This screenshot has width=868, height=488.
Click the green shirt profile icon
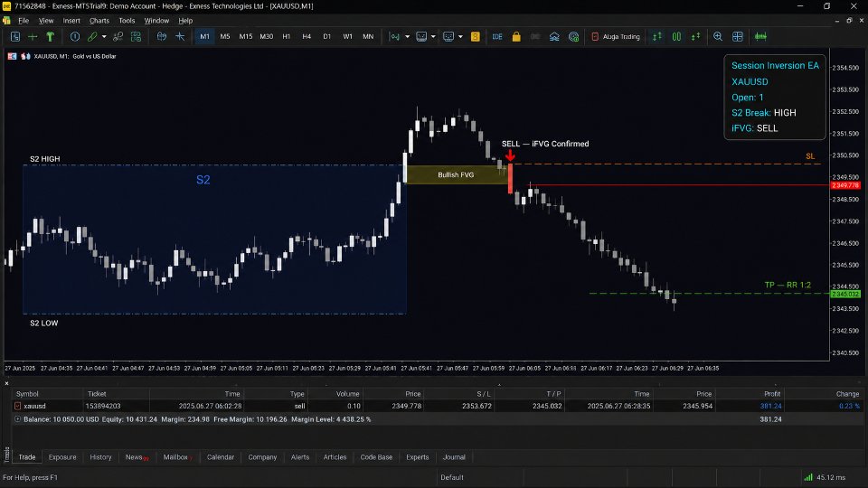51,36
